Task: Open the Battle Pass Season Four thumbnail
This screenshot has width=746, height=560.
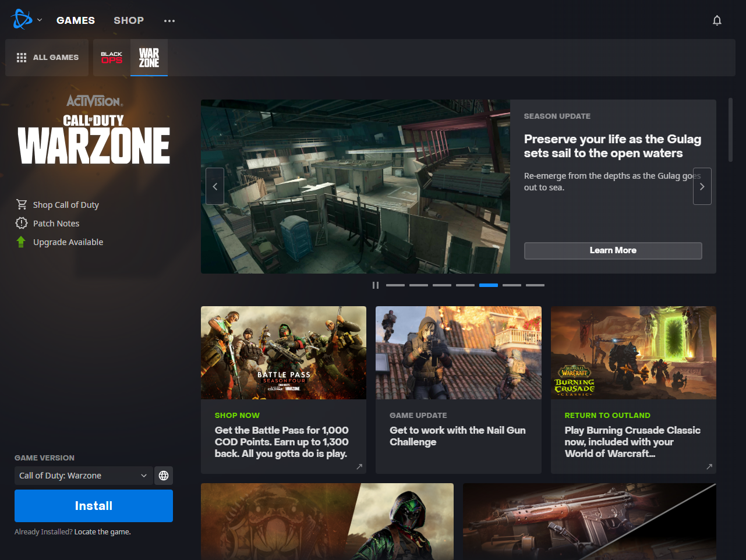Action: 284,353
